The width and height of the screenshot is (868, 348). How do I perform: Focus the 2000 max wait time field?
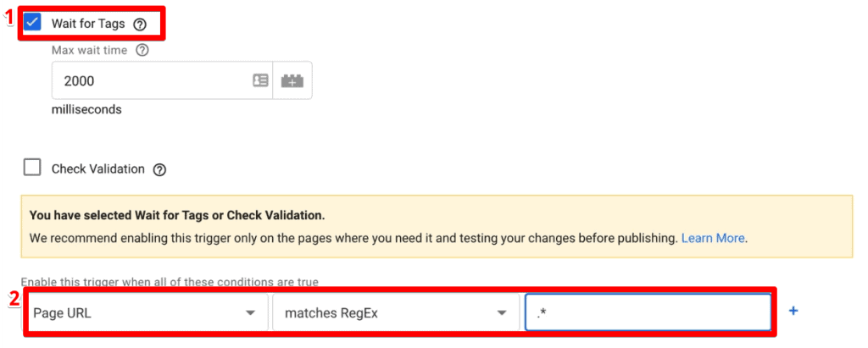[x=162, y=80]
